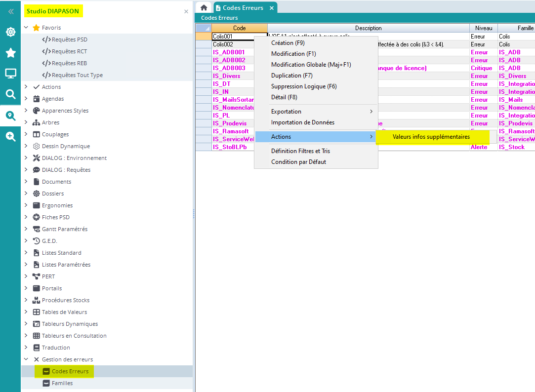535x392 pixels.
Task: Click the magnifying glass search sidebar icon
Action: pyautogui.click(x=10, y=94)
